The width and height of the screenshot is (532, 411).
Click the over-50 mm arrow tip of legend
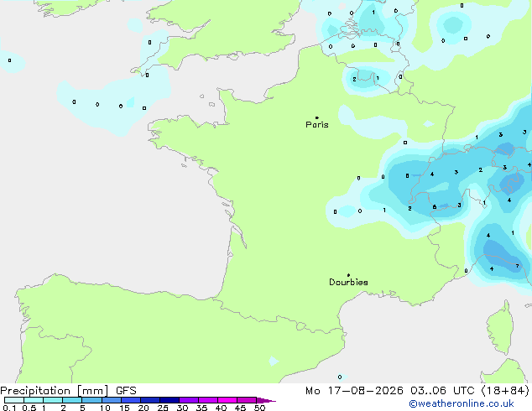click(x=266, y=400)
